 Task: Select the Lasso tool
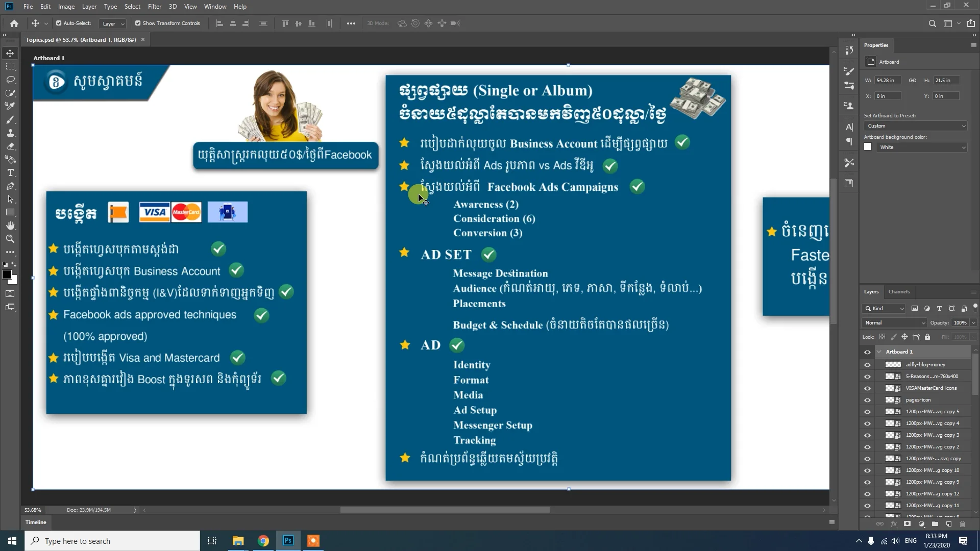(x=10, y=80)
